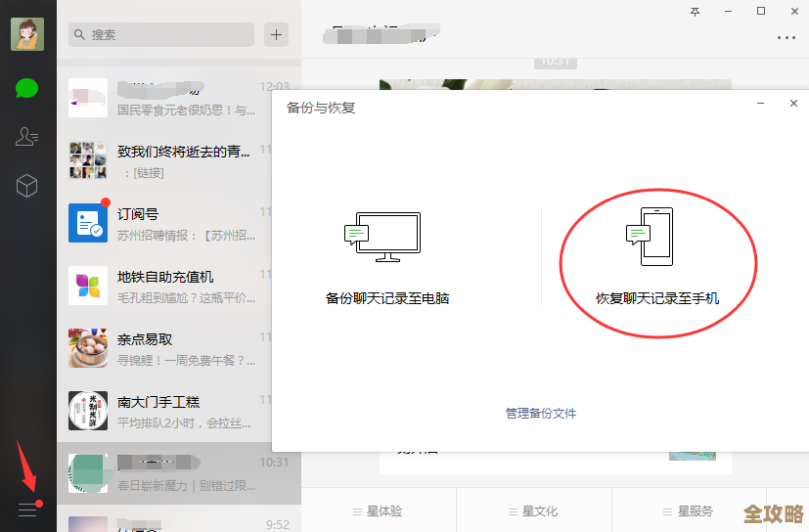Viewport: 809px width, 532px height.
Task: Start a new chat with the plus button
Action: point(276,34)
